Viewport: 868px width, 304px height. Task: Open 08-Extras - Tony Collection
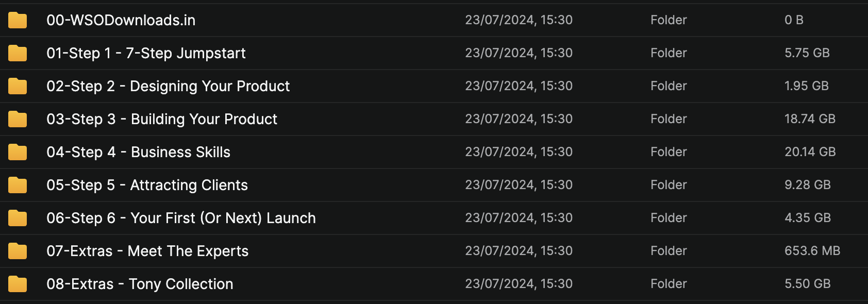(140, 284)
